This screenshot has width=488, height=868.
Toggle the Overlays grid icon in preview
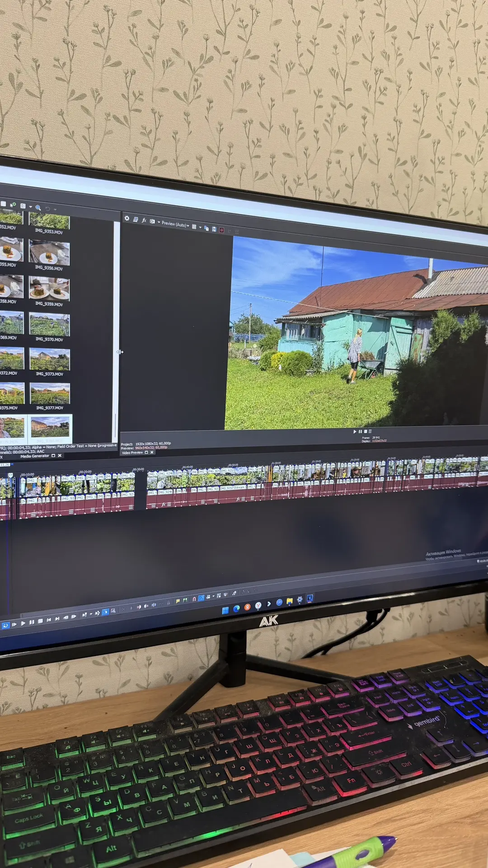[x=194, y=226]
